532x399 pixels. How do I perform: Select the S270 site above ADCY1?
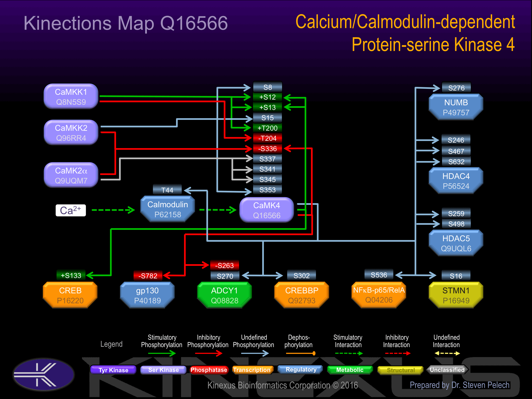pos(225,276)
